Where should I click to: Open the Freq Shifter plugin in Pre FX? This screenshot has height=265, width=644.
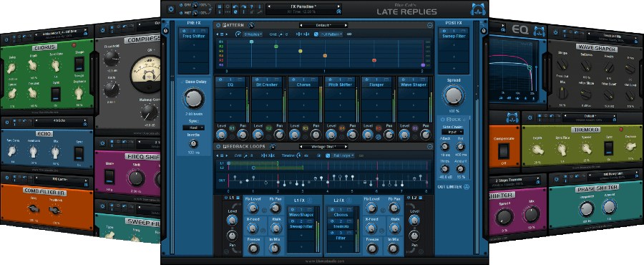[x=193, y=36]
